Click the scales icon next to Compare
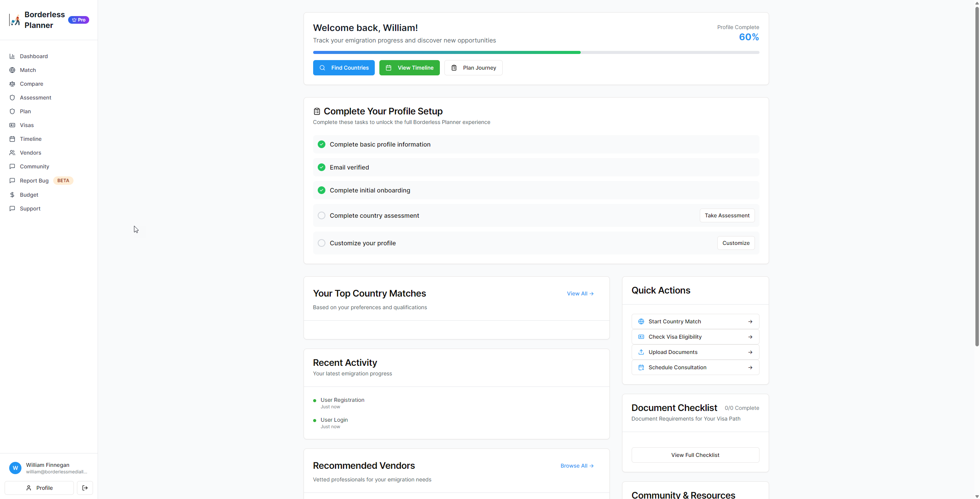 pos(12,84)
